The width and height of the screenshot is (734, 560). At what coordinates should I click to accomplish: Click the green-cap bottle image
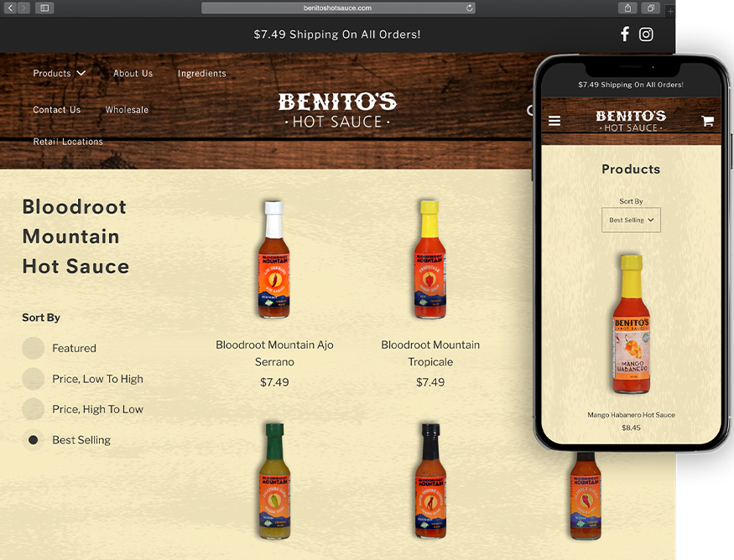coord(275,481)
